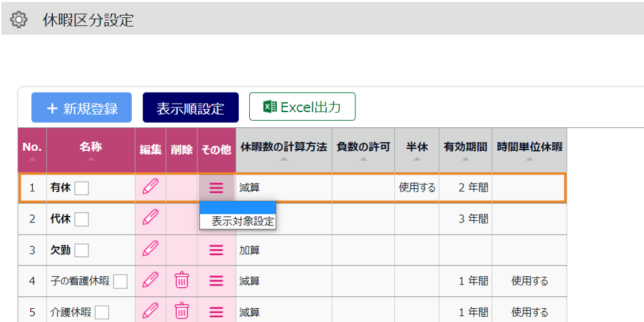
Task: Export the list with Excel出力
Action: coord(302,107)
